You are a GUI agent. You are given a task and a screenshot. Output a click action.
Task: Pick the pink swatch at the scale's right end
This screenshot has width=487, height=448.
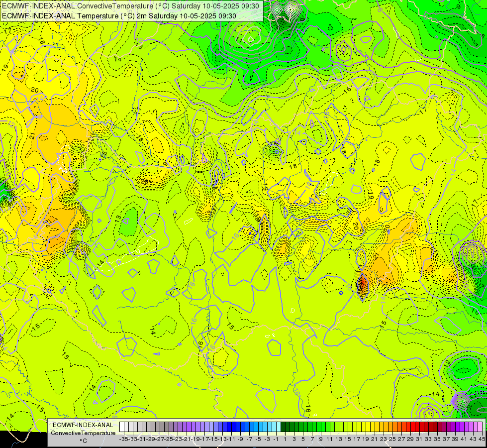click(x=480, y=427)
